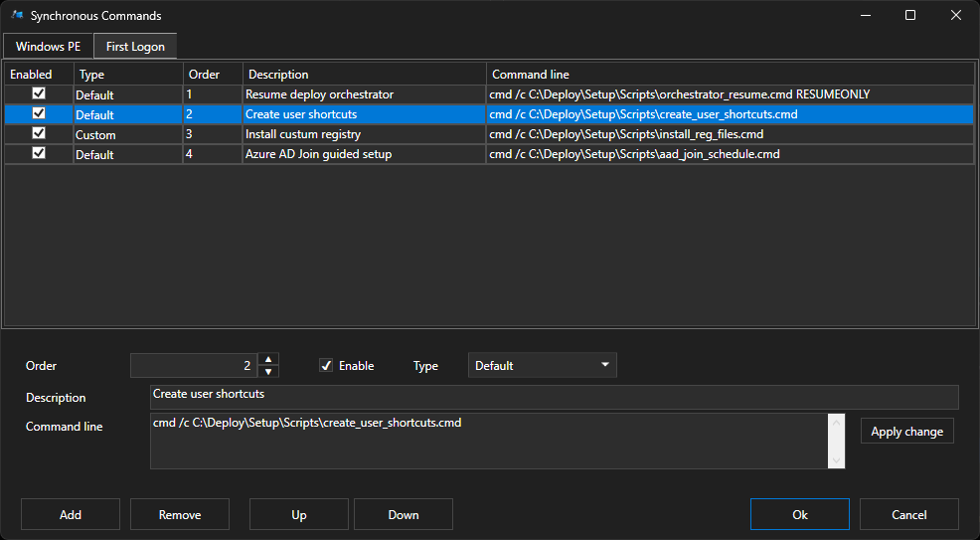Select the Install custum registry description cell
The image size is (980, 540).
tap(365, 134)
